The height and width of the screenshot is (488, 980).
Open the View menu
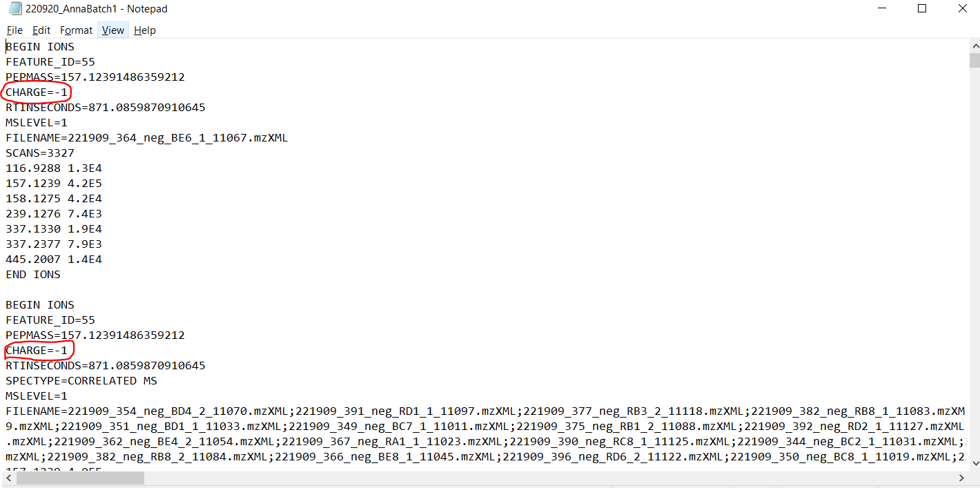pos(112,30)
